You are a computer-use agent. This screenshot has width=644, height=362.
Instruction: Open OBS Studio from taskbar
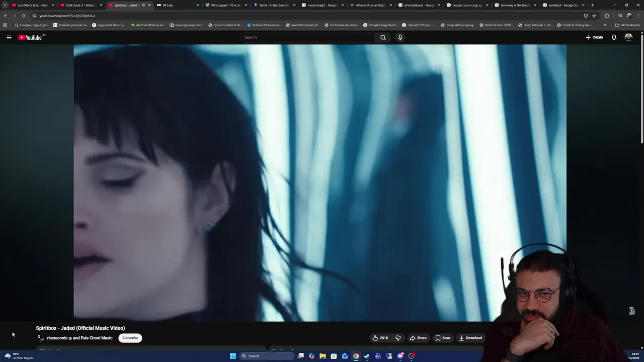point(412,356)
